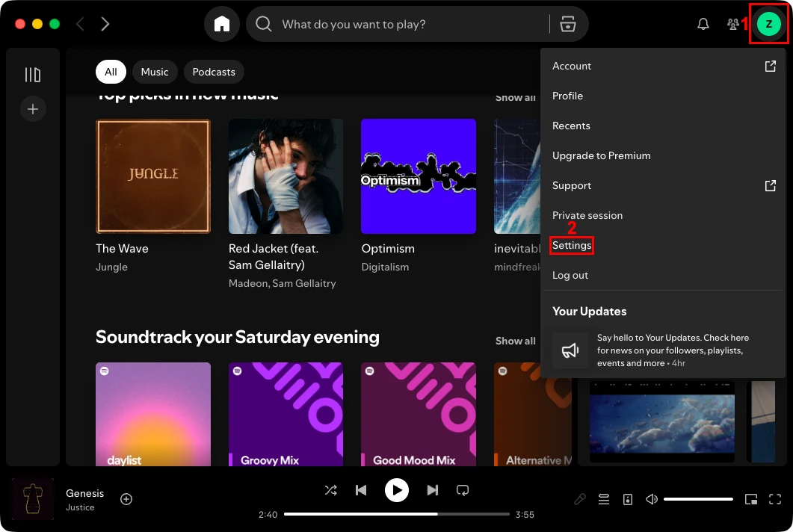This screenshot has width=793, height=532.
Task: Toggle shuffle playback
Action: click(x=331, y=490)
